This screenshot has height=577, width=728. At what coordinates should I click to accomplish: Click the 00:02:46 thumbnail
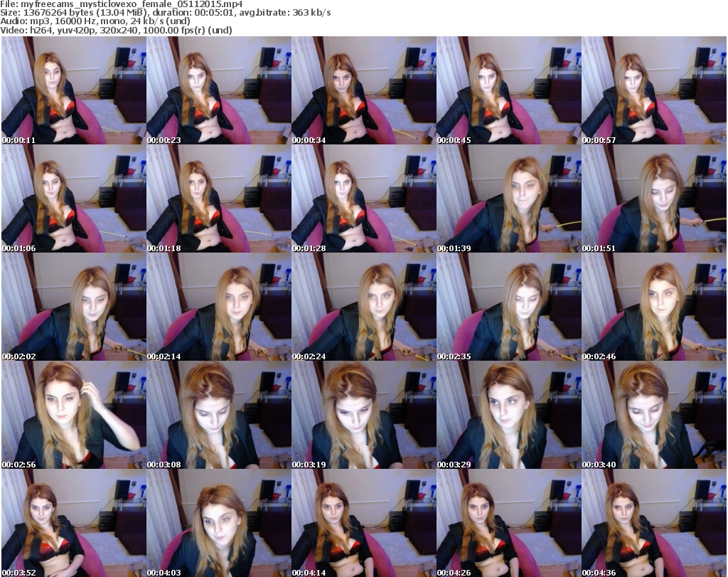(654, 307)
